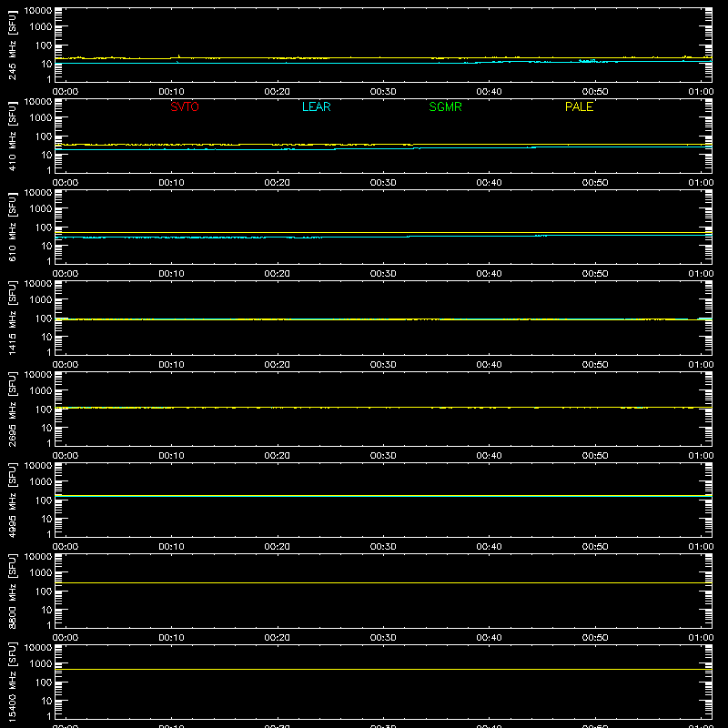
Task: Click the 1000 y-axis label of 410 MHz plot
Action: [x=41, y=118]
